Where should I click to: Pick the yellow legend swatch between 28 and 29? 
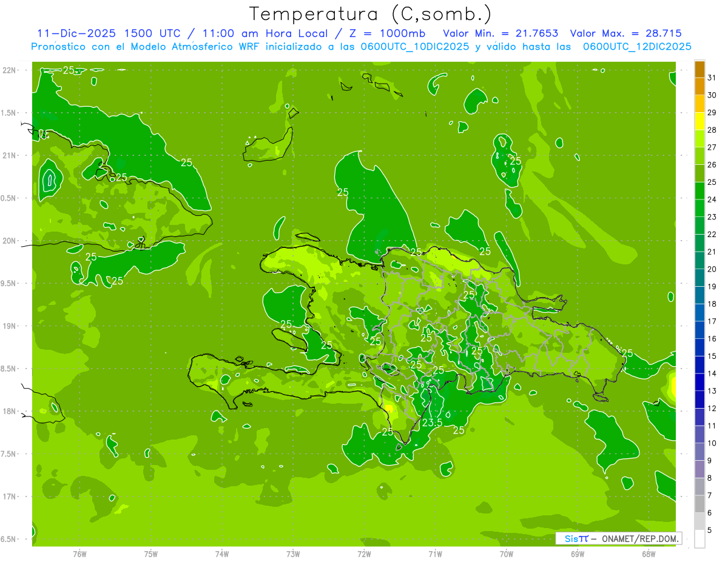699,121
